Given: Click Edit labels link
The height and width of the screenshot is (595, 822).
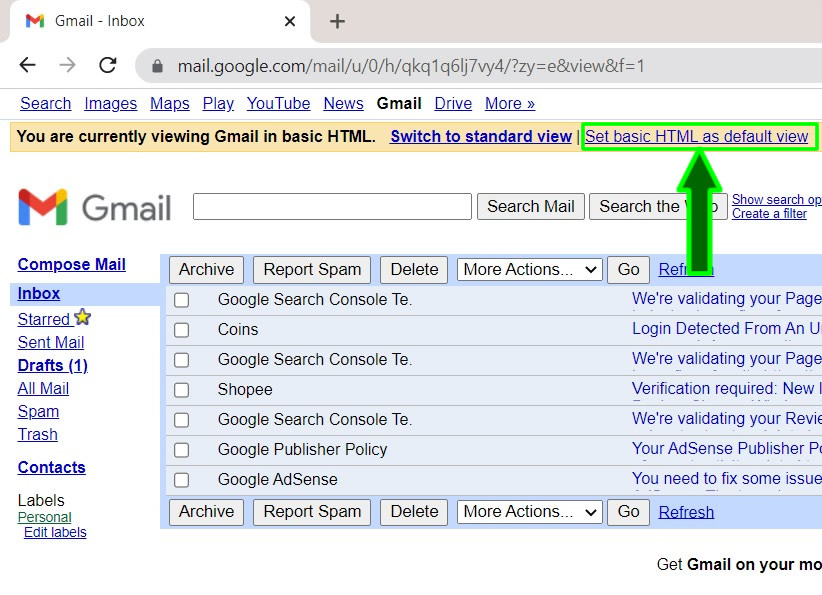Looking at the screenshot, I should tap(55, 533).
